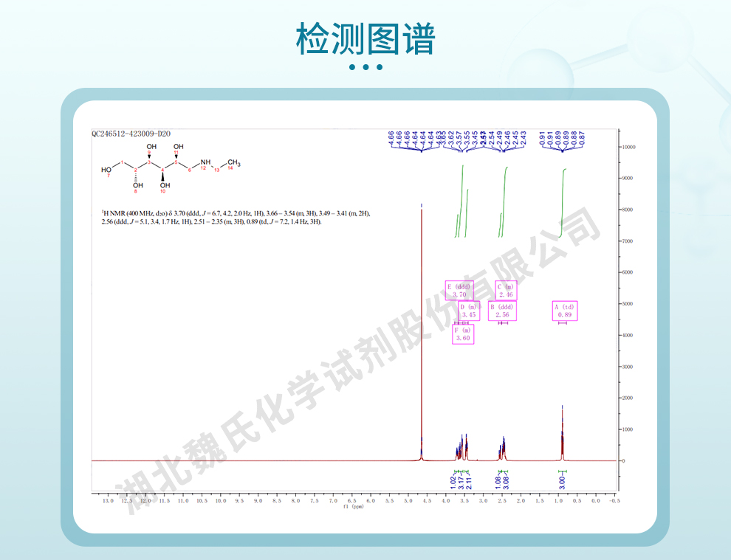The width and height of the screenshot is (731, 560).
Task: Select the sample ID QC246512-423009-D20 text
Action: coord(131,134)
